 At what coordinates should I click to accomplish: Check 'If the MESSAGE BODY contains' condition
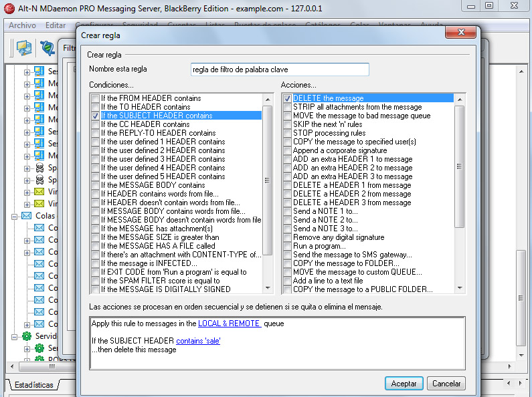pyautogui.click(x=95, y=185)
